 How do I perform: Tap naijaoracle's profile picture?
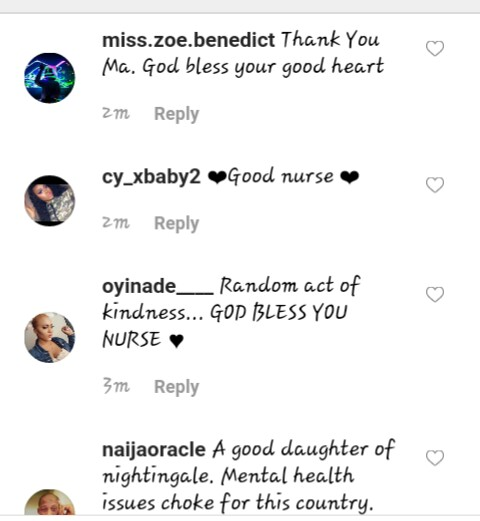coord(50,502)
